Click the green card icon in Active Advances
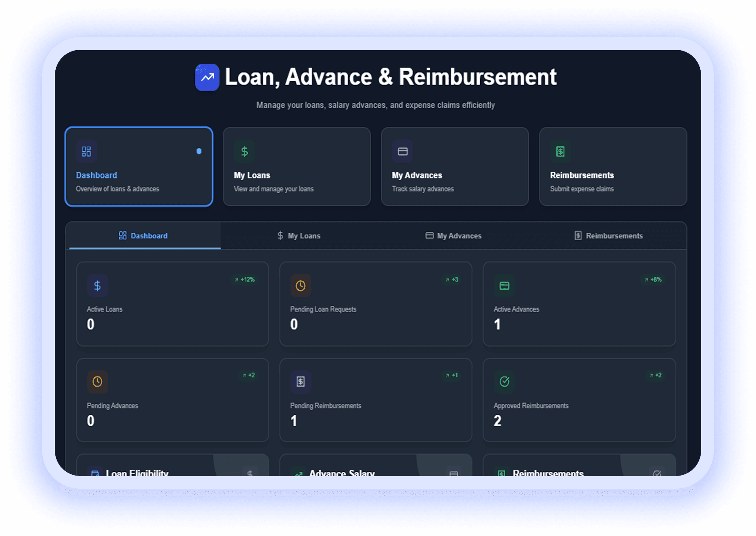Screen dimensions: 756x536 click(504, 285)
